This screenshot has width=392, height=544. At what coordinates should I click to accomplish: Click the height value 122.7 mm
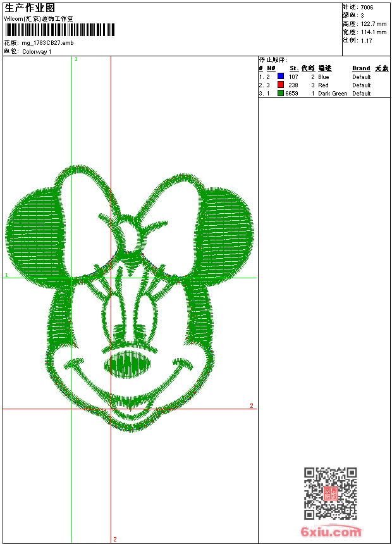point(374,24)
